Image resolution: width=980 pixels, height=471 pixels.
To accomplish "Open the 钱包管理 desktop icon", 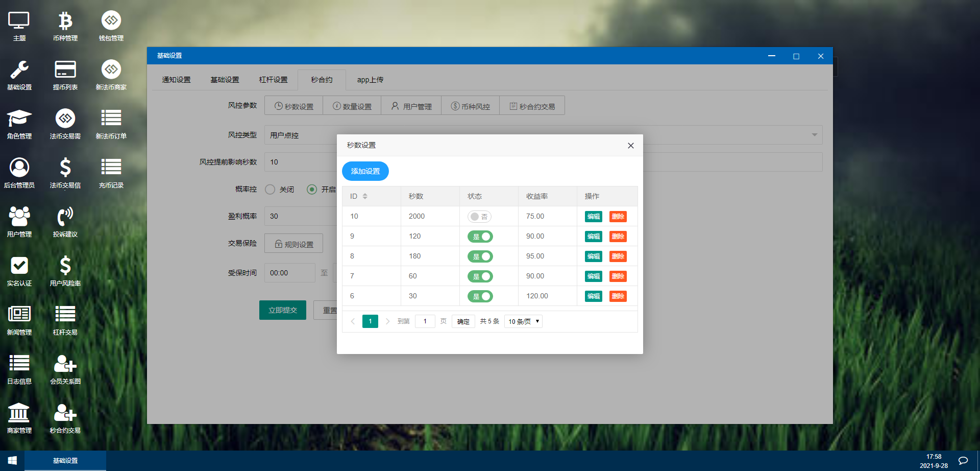I will click(x=111, y=21).
